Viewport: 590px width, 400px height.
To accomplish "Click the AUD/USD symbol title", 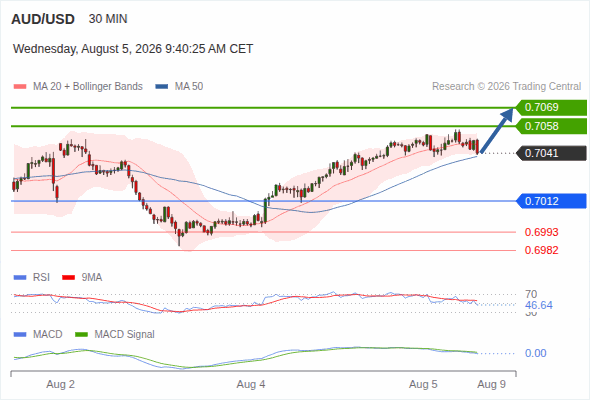I will pos(43,19).
